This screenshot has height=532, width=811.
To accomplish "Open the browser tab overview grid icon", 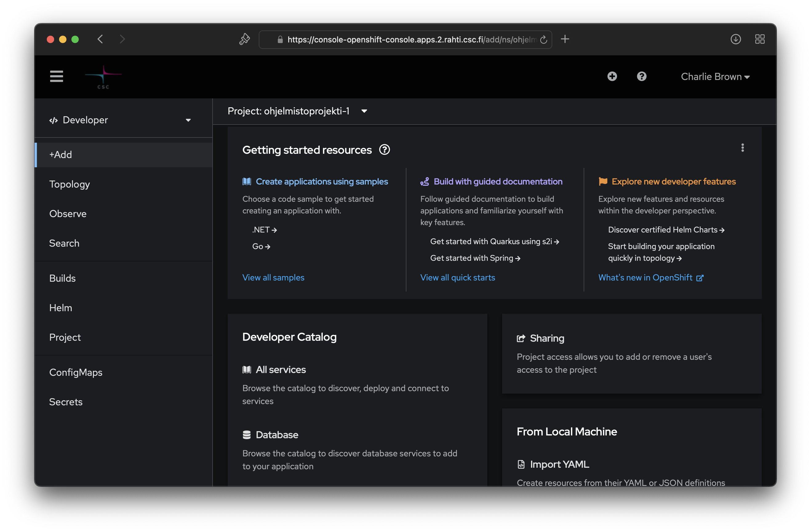I will [x=760, y=39].
